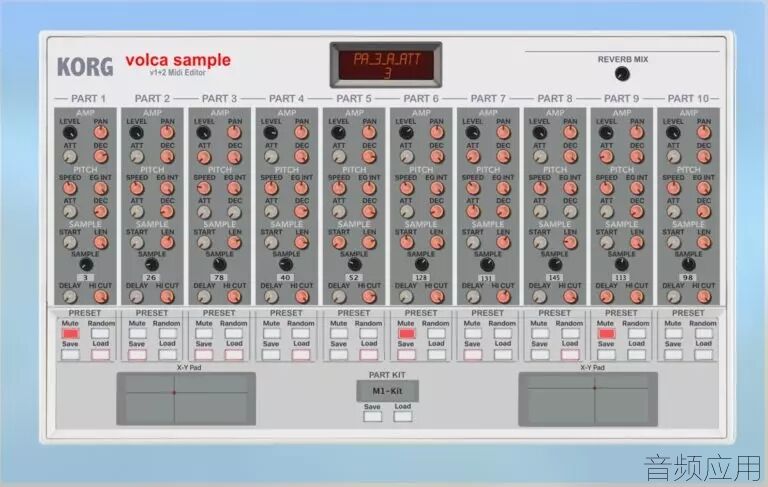Click Part 6 HI CUT knob
The height and width of the screenshot is (487, 768).
436,296
